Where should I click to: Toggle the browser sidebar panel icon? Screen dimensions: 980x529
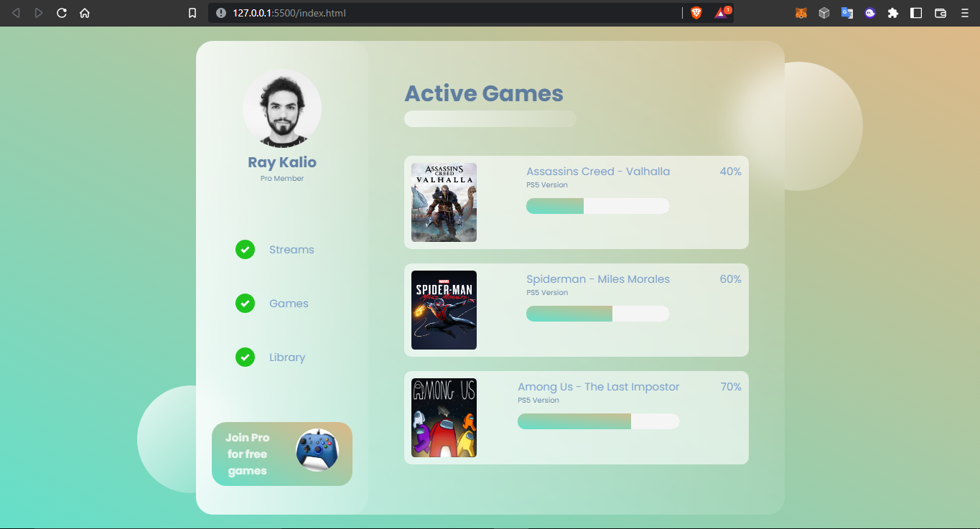(916, 13)
